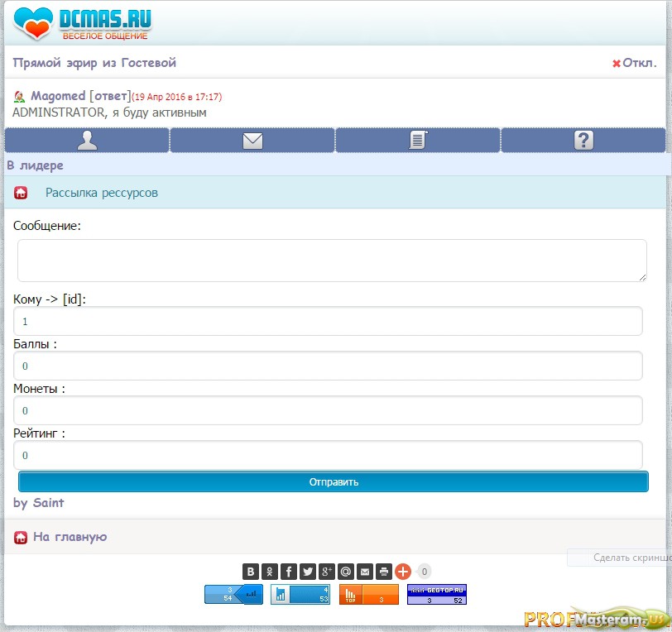Click the GEGTOP.RU counter banner
The width and height of the screenshot is (672, 632).
436,594
